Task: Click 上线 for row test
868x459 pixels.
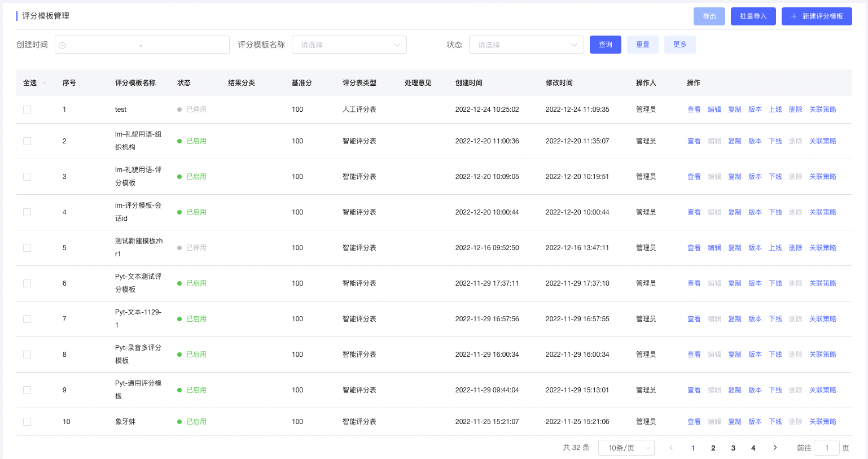Action: [775, 110]
